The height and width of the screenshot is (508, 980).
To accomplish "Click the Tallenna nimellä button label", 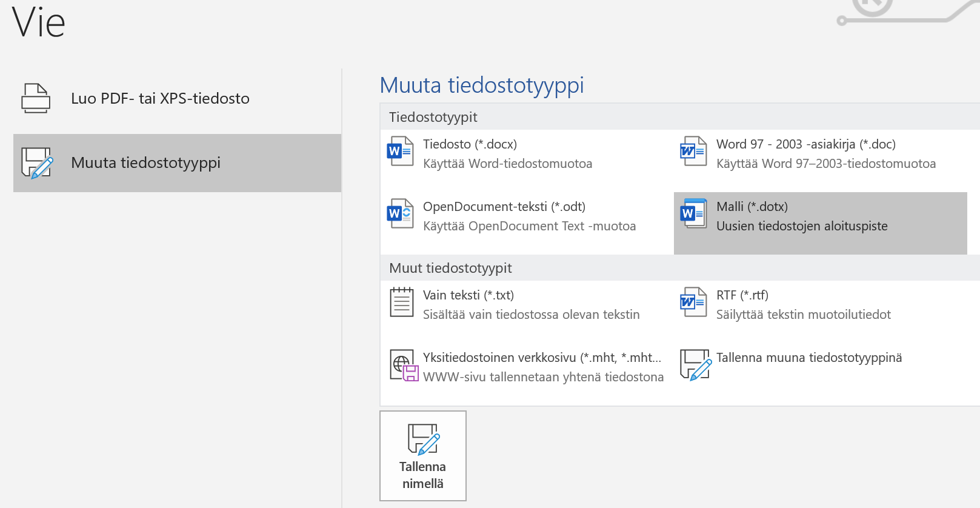I will coord(423,475).
